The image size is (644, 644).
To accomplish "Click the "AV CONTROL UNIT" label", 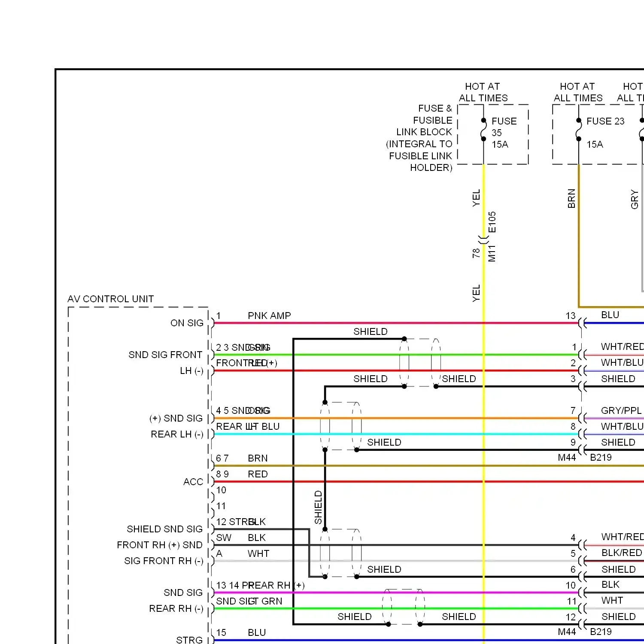I will (x=110, y=299).
